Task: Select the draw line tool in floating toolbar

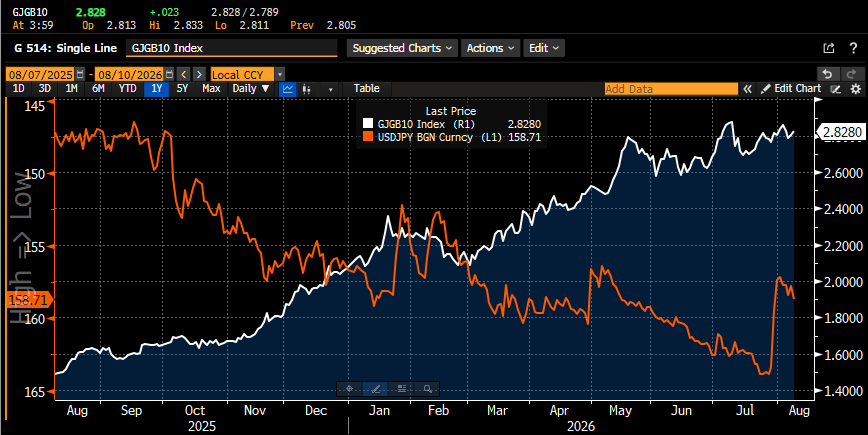Action: pyautogui.click(x=375, y=389)
